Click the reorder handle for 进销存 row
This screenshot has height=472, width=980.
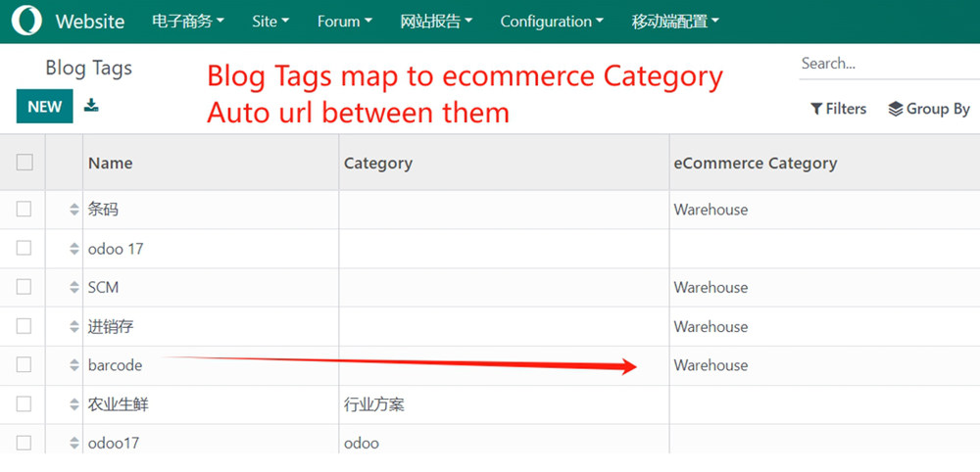click(x=74, y=326)
